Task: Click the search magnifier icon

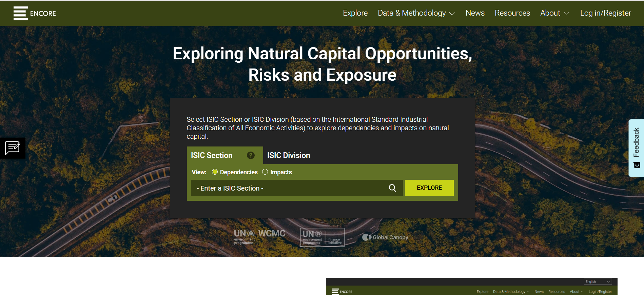Action: click(392, 188)
